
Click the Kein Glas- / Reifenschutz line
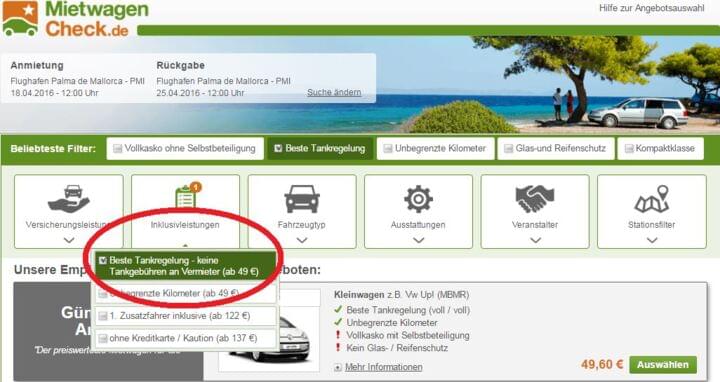point(397,348)
